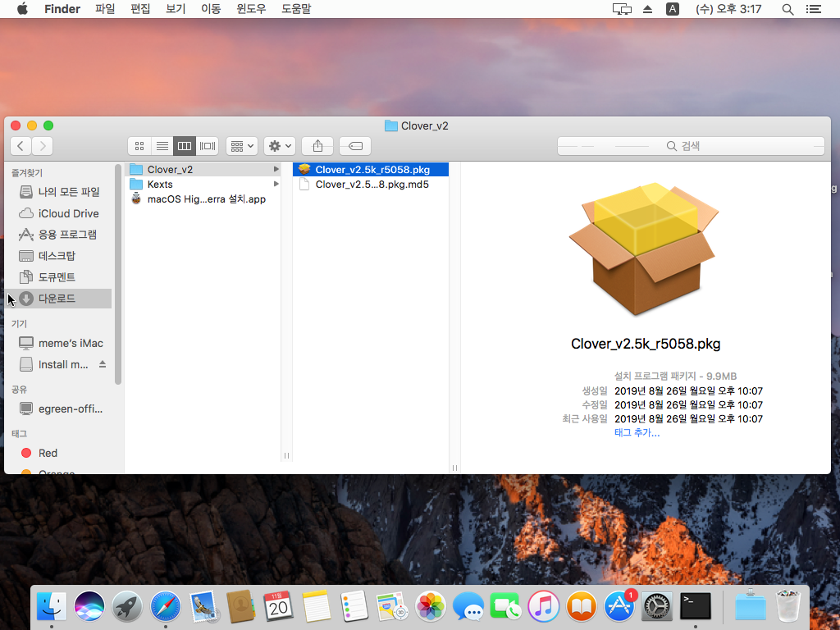The height and width of the screenshot is (630, 840).
Task: Open 응용 프로그램 folder in sidebar
Action: click(59, 234)
